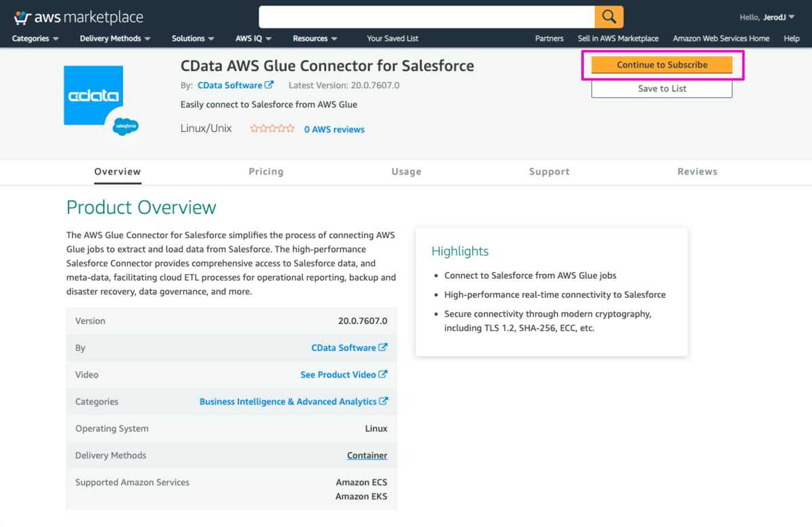Expand the Categories dropdown menu
Image resolution: width=812 pixels, height=527 pixels.
coord(35,39)
